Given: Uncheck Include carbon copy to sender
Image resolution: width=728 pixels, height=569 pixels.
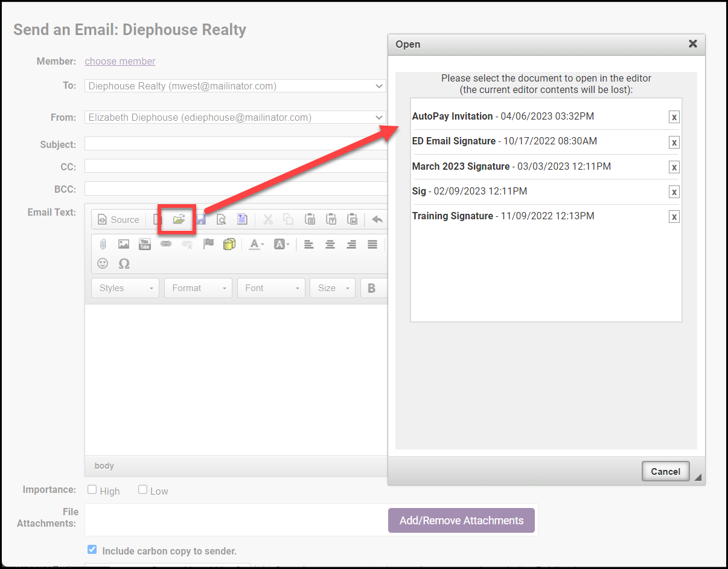Looking at the screenshot, I should (92, 550).
